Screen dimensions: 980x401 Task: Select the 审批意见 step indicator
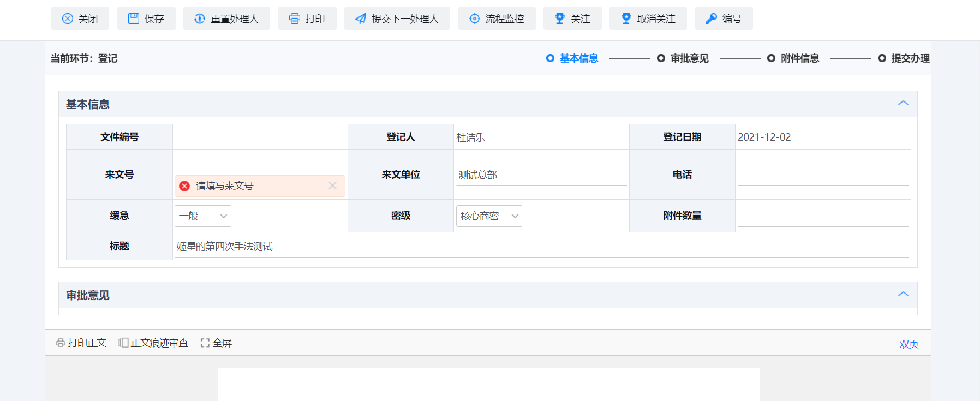(x=683, y=58)
